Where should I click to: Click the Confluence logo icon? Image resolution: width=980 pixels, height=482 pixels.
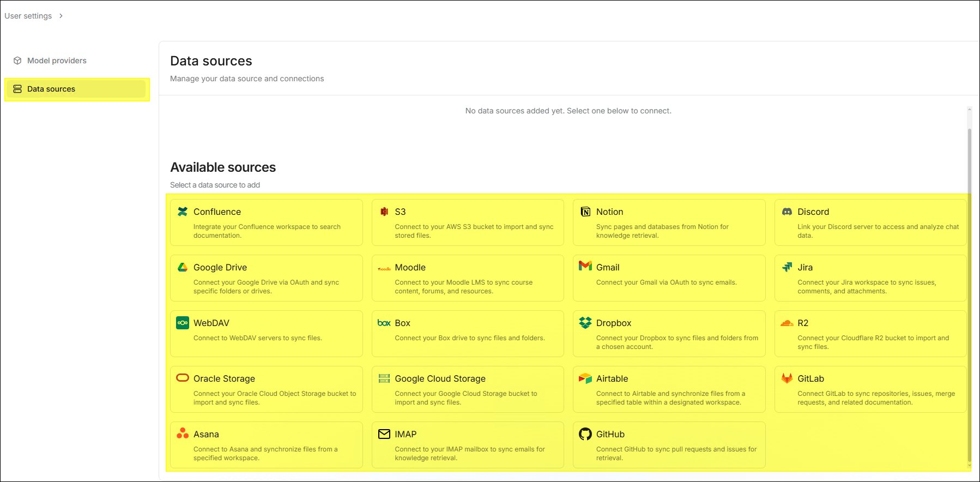pyautogui.click(x=183, y=212)
